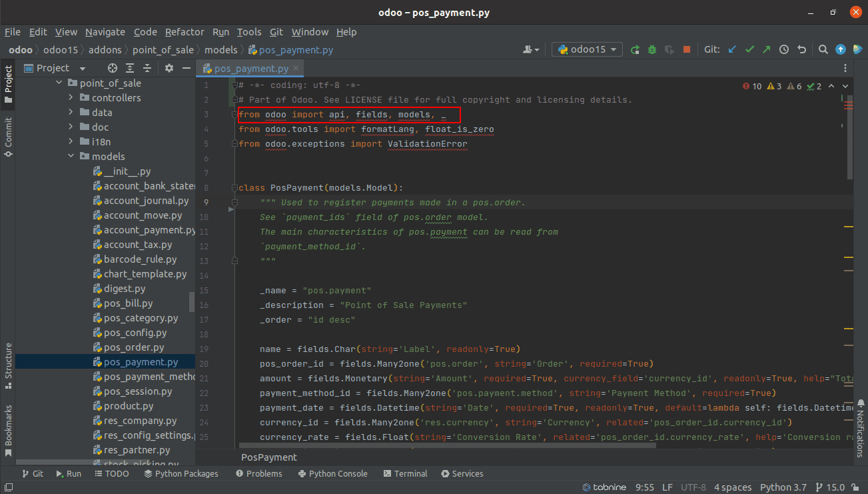Open the Python Console tool window
Image resolution: width=868 pixels, height=494 pixels.
(x=332, y=474)
